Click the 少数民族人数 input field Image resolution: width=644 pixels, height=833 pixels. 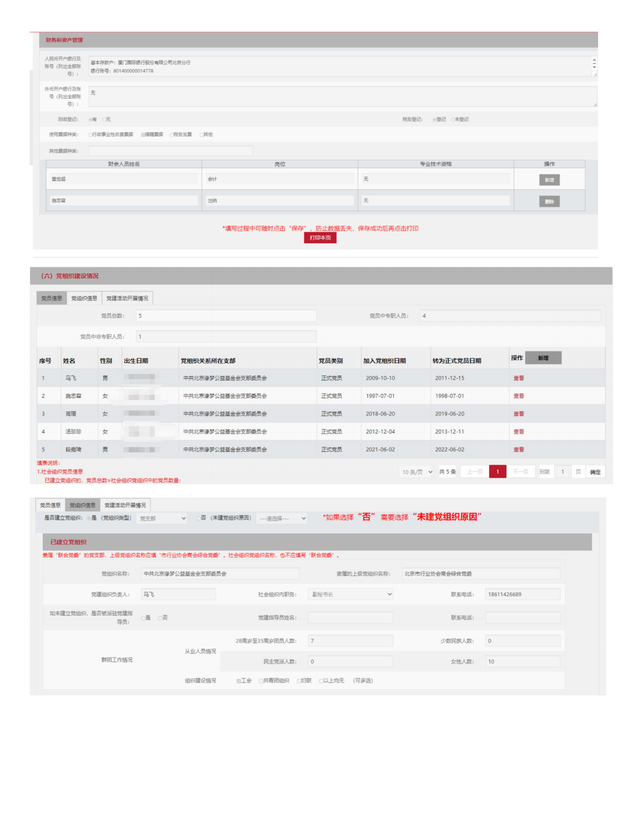pyautogui.click(x=523, y=641)
